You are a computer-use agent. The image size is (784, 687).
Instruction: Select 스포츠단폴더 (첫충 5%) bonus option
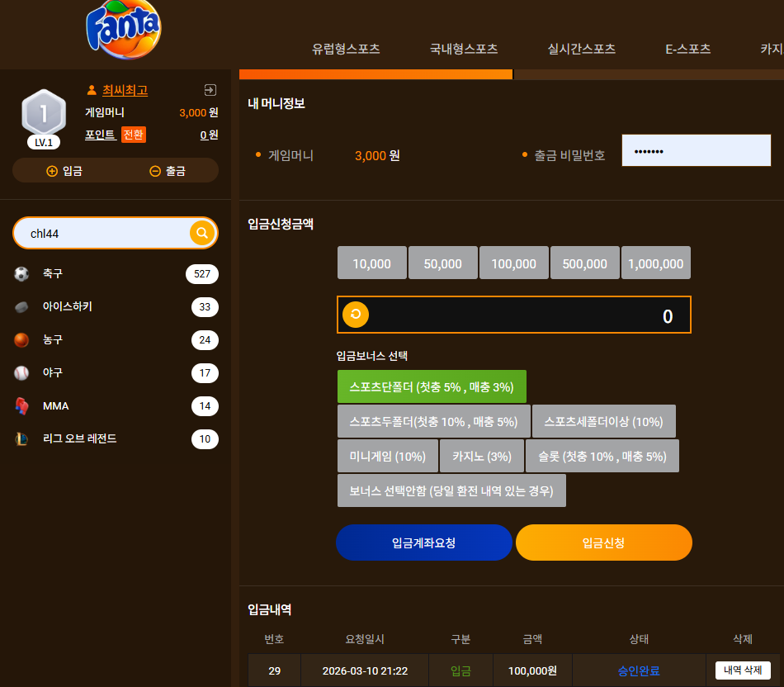432,386
